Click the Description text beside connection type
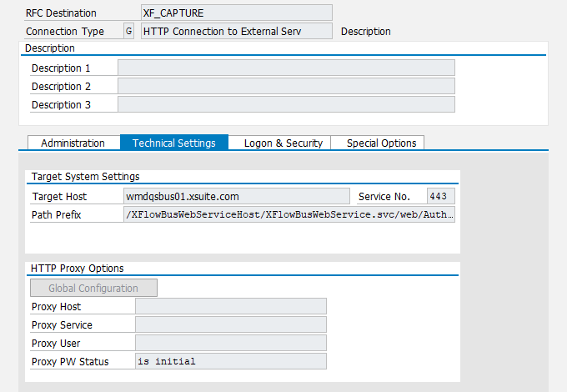The height and width of the screenshot is (392, 567). pos(365,32)
